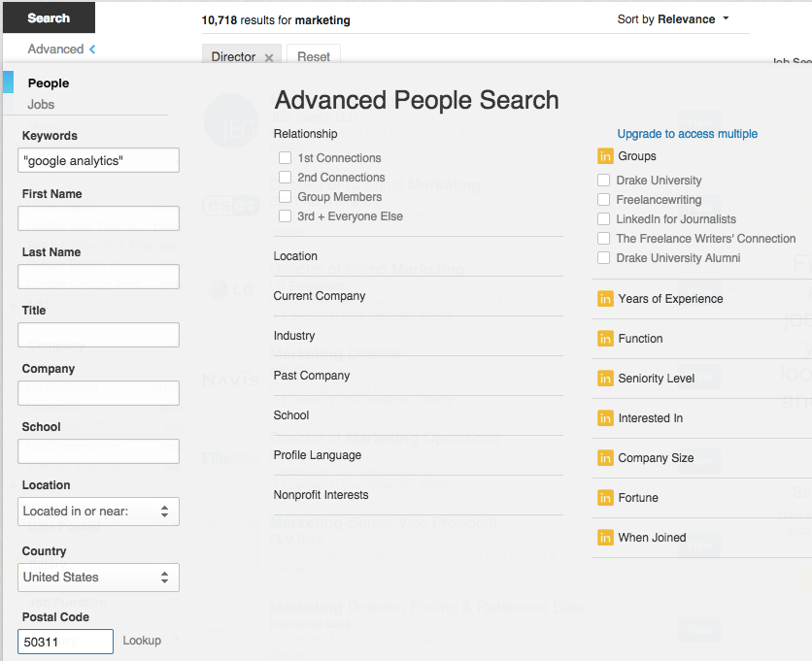Click the premium icon next to Fortune
This screenshot has height=661, width=812.
(x=605, y=497)
